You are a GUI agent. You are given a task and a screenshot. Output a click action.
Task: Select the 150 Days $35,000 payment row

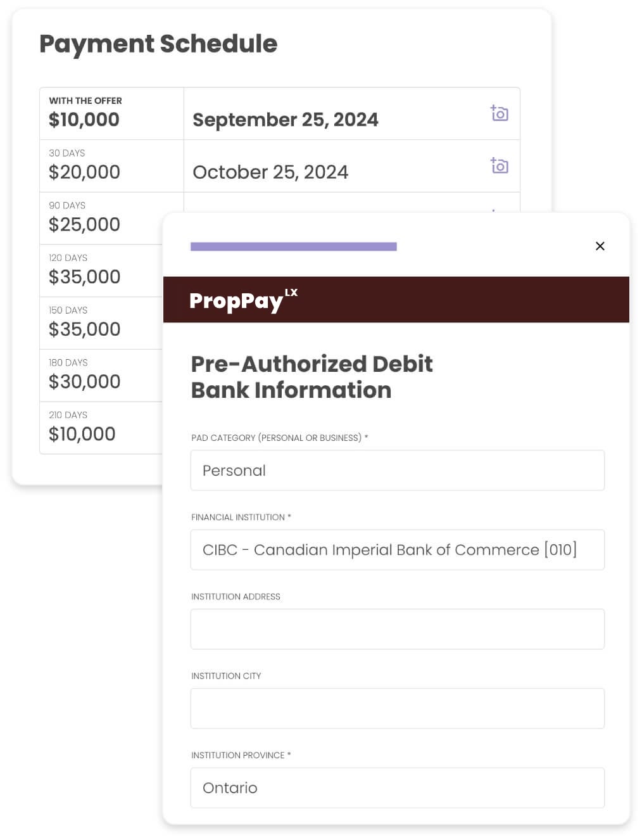point(101,323)
